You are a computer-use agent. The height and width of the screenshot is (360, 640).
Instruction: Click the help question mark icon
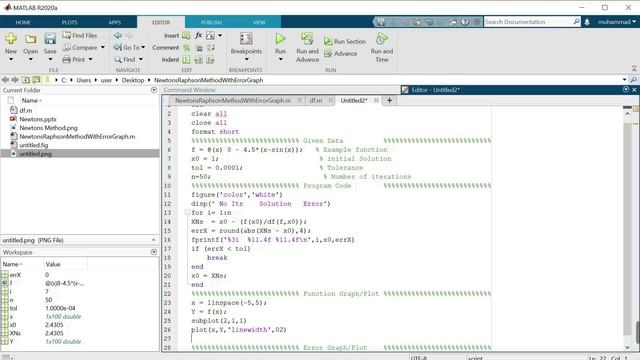[465, 22]
